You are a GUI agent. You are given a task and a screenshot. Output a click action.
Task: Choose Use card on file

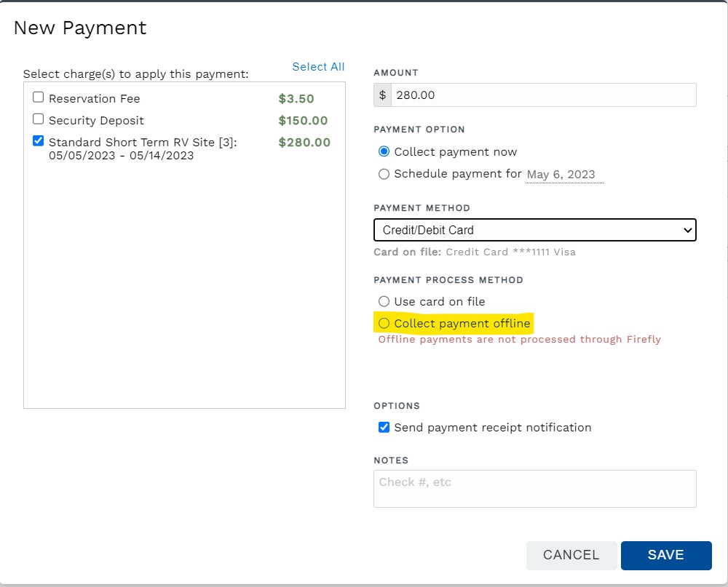(384, 301)
